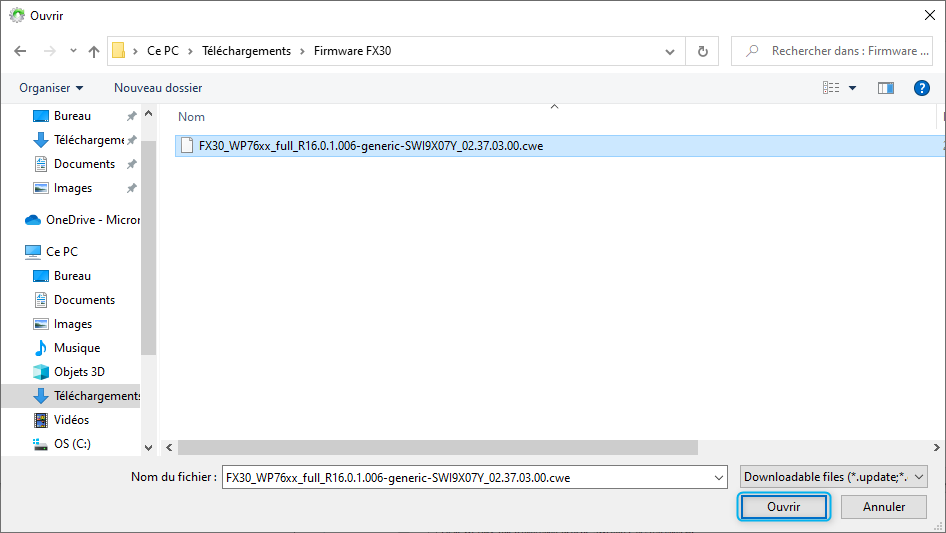Image resolution: width=946 pixels, height=533 pixels.
Task: Expand the Organiser dropdown menu
Action: pyautogui.click(x=51, y=88)
